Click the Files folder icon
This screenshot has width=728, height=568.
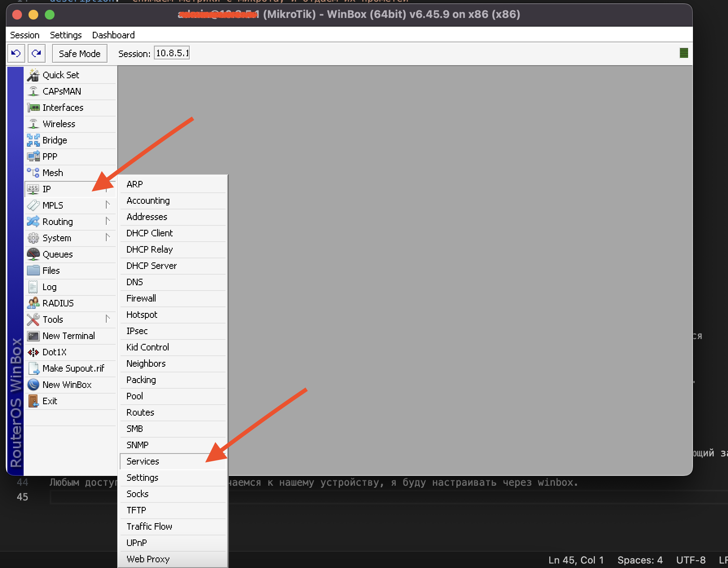click(33, 271)
